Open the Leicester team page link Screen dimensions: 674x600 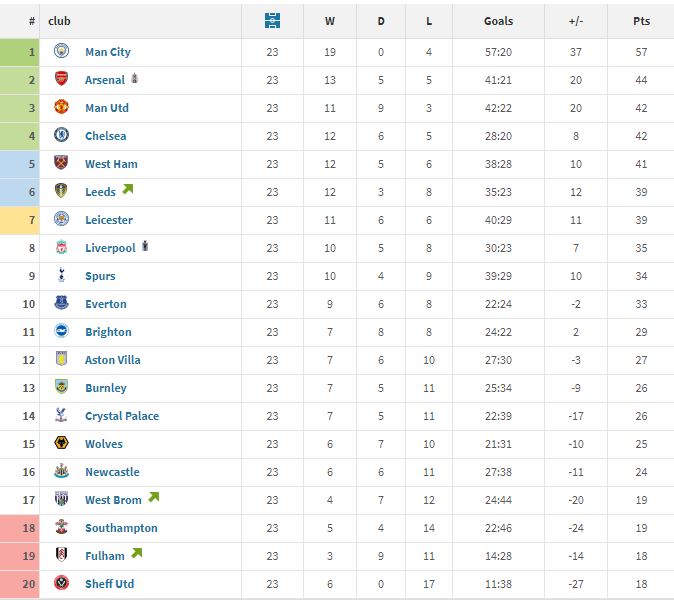point(109,220)
